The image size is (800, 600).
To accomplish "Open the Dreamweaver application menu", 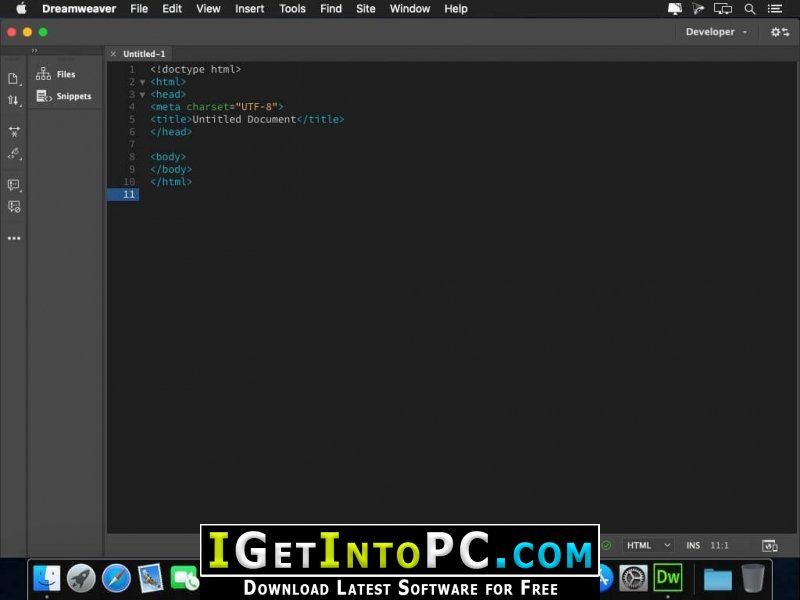I will [x=79, y=9].
